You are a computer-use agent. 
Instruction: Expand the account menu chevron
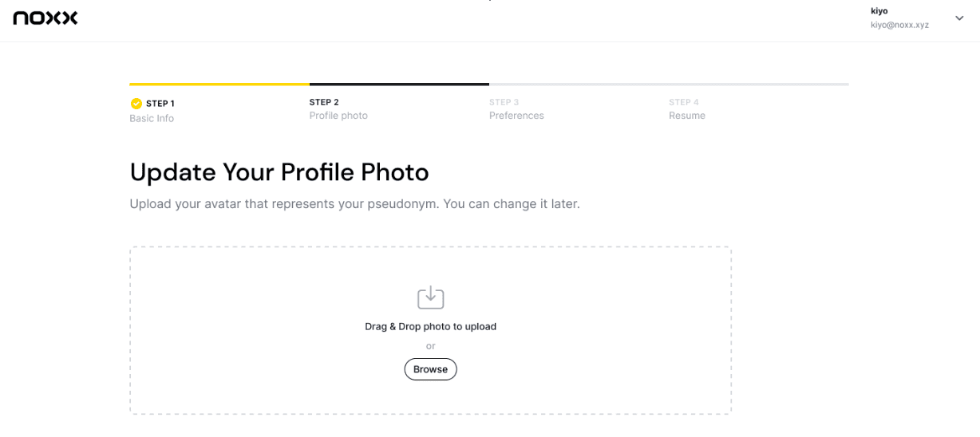click(959, 18)
